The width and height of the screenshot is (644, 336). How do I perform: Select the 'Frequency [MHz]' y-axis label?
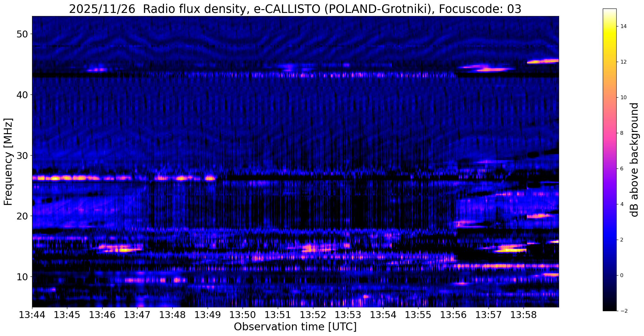tap(8, 162)
